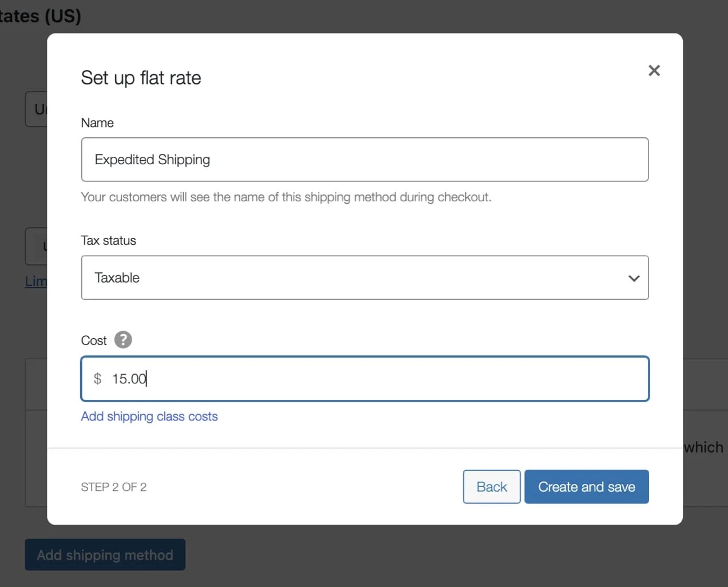This screenshot has height=587, width=728.
Task: Open Tax status to change from Taxable
Action: pos(365,278)
